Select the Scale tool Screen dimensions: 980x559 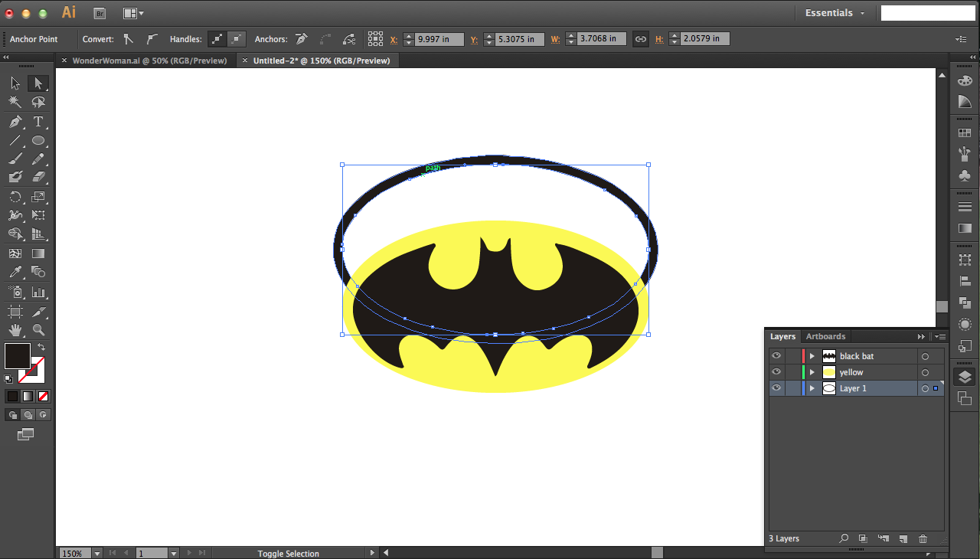coord(38,197)
